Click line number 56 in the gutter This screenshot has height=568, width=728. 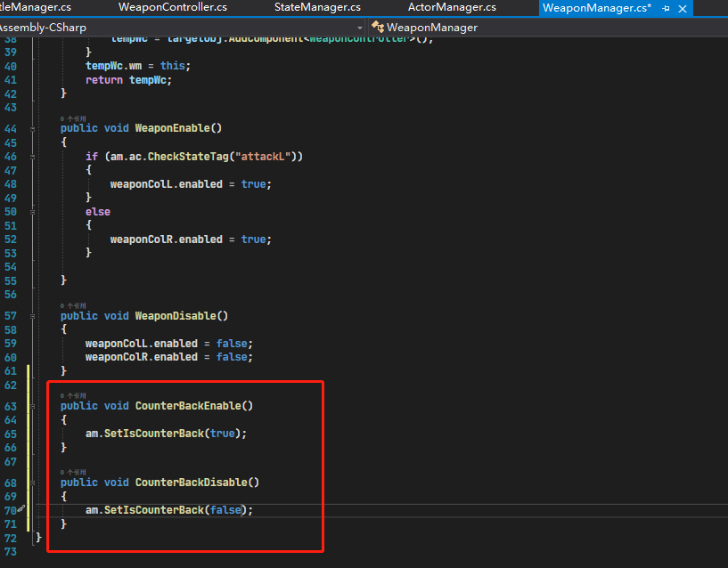(11, 295)
